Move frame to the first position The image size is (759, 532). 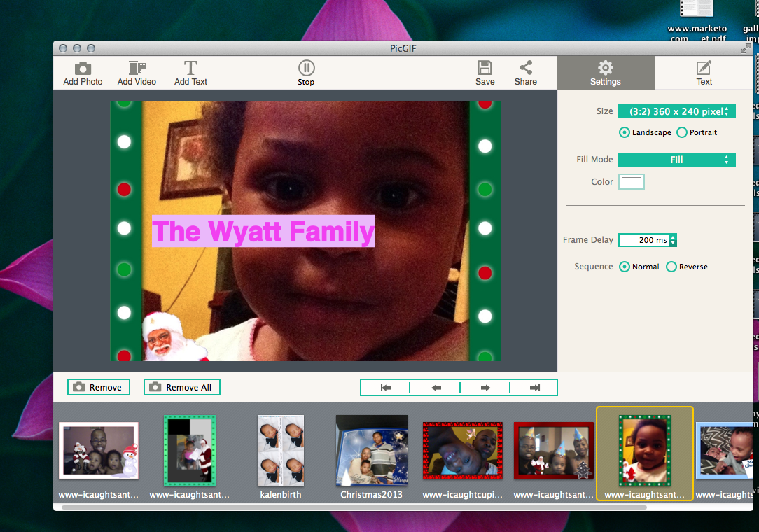[386, 388]
